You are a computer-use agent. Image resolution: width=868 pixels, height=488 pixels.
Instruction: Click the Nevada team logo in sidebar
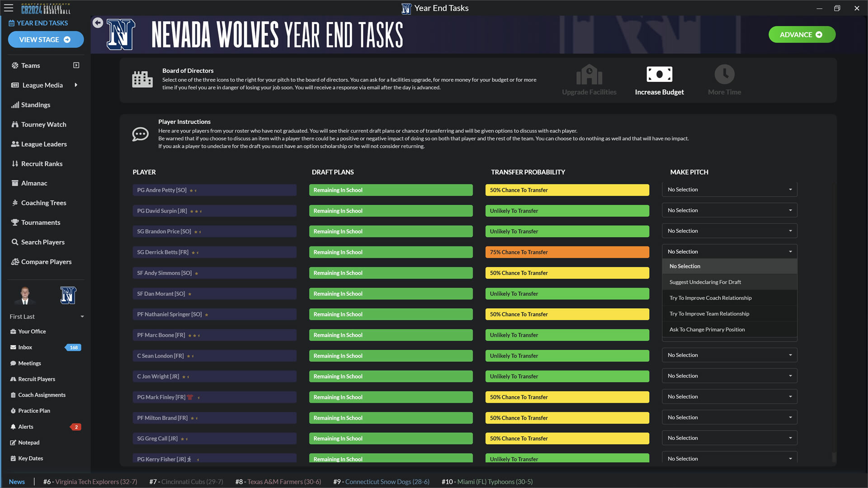click(68, 296)
